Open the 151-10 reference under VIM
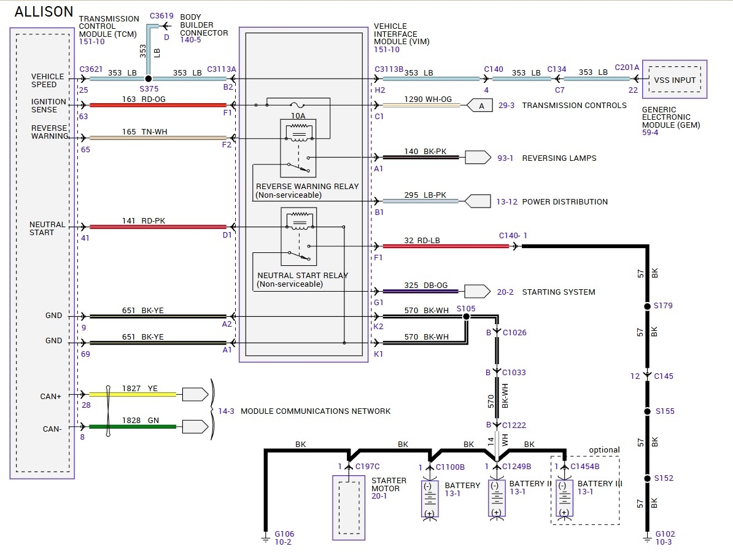Screen dimensions: 733x560 (x=387, y=50)
